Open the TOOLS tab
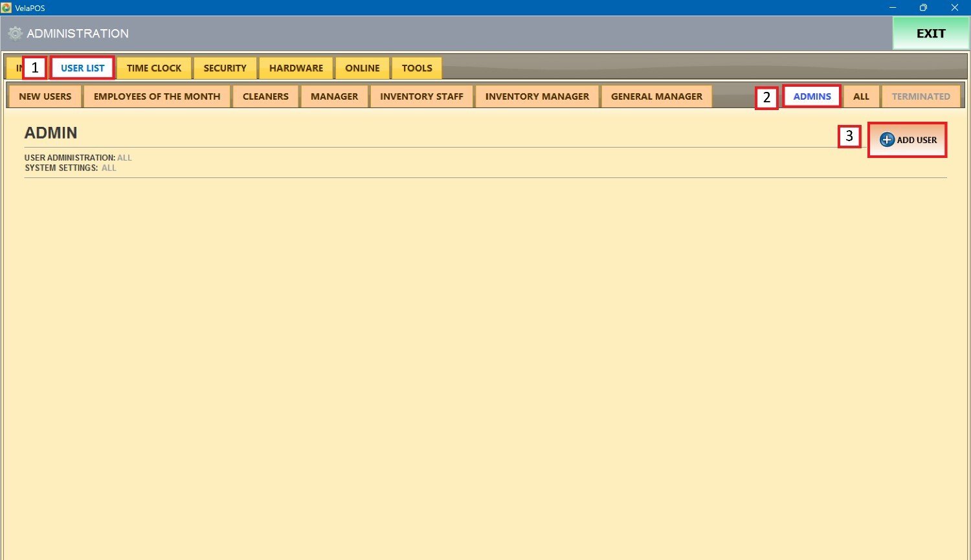Image resolution: width=971 pixels, height=560 pixels. (x=416, y=68)
